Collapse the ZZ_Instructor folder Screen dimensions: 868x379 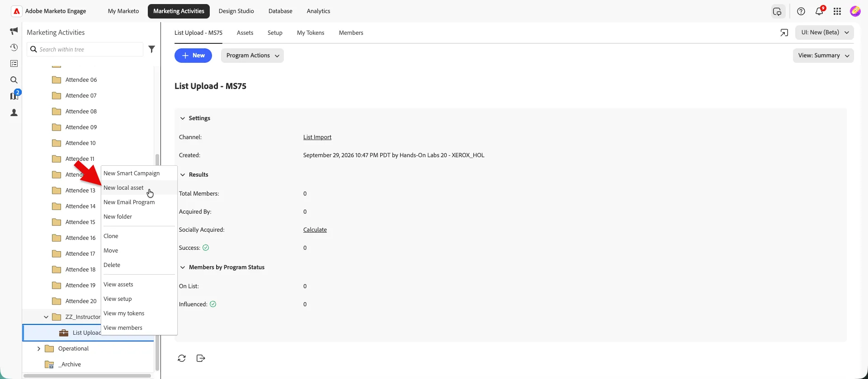[46, 317]
